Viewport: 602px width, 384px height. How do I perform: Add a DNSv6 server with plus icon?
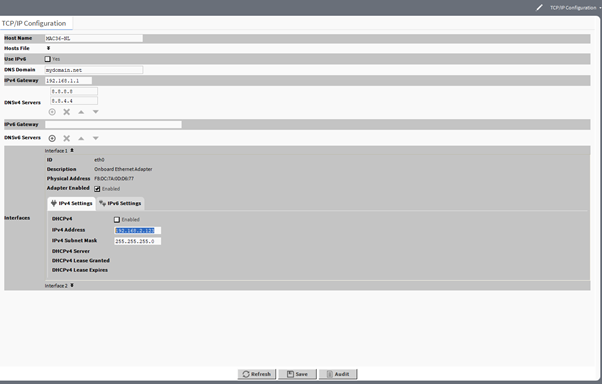[52, 138]
